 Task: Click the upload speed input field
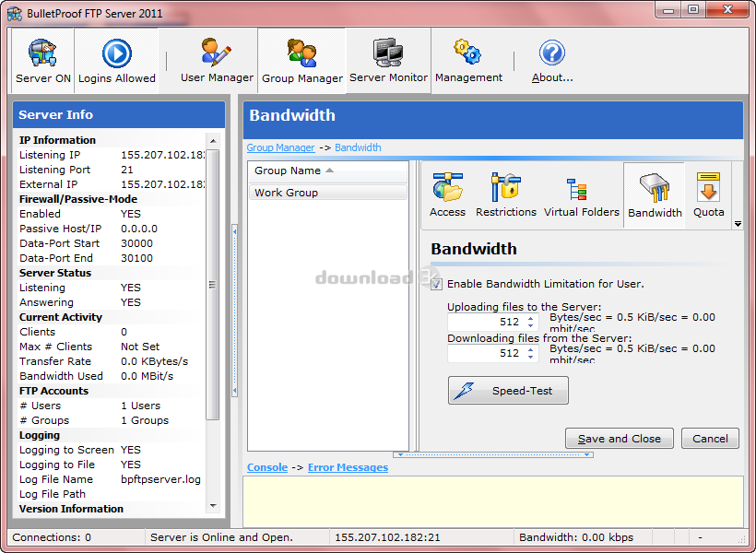click(x=486, y=322)
